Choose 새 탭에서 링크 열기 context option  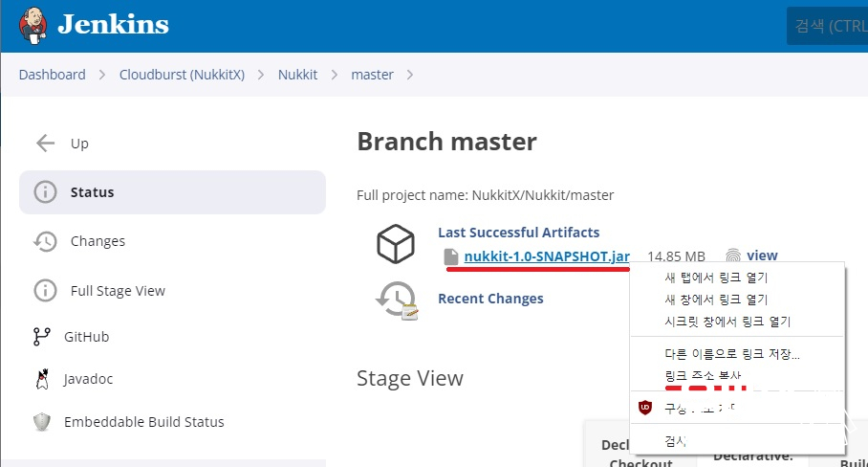tap(737, 278)
